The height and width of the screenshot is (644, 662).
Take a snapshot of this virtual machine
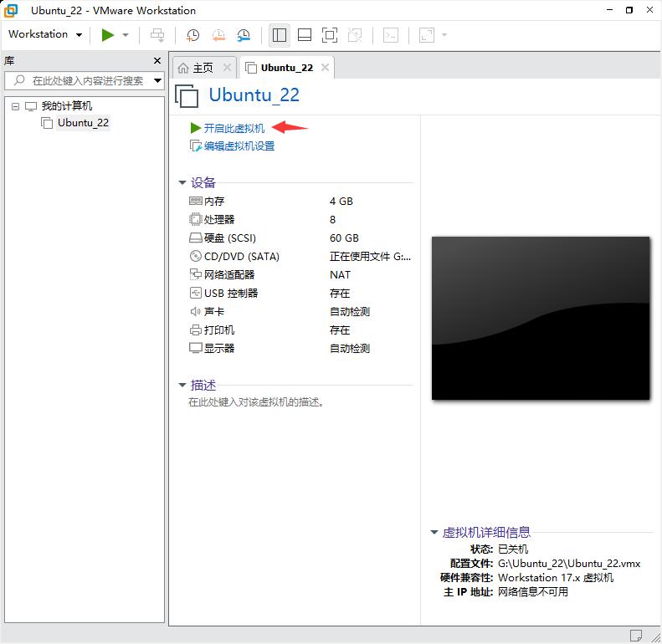tap(193, 35)
